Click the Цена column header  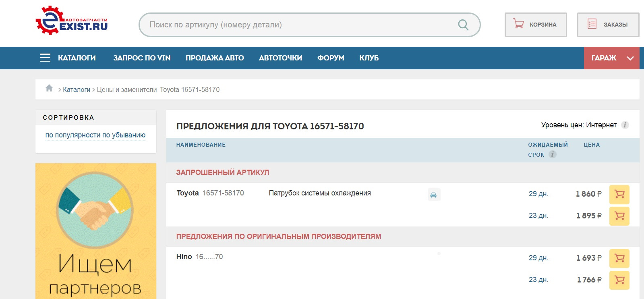tap(592, 145)
